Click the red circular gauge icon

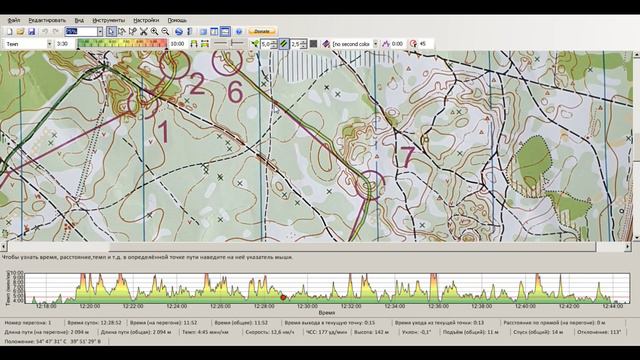(x=413, y=44)
